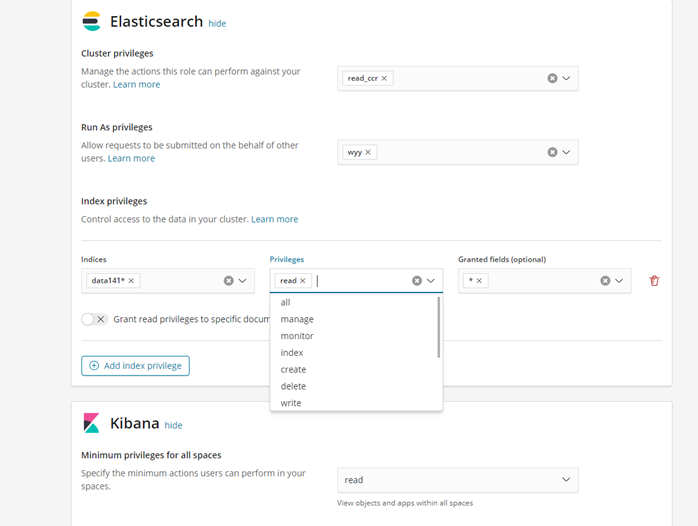Clear the Granted fields selections
Screen dimensions: 698x526
(x=605, y=280)
